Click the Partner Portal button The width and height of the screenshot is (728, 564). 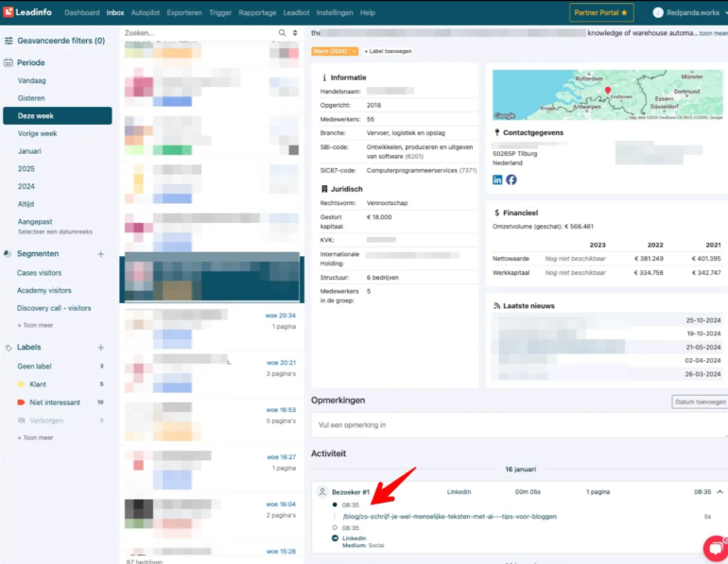(x=601, y=12)
